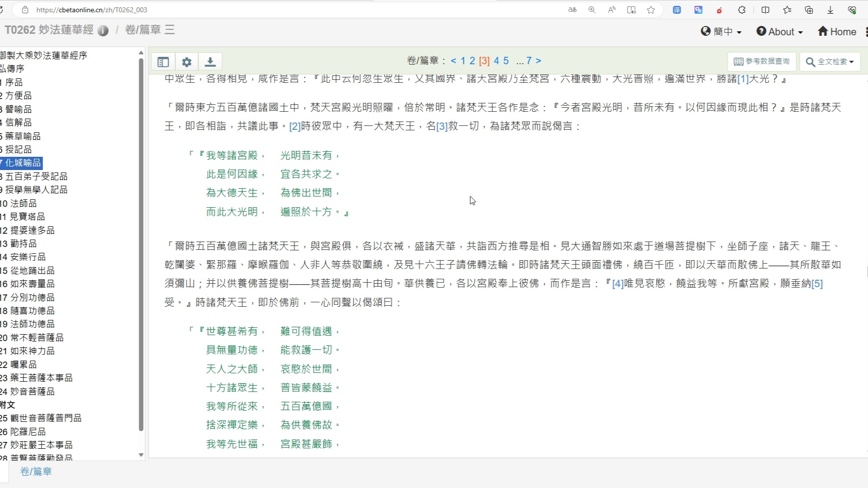The image size is (868, 488).
Task: Open browser collections icon
Action: [809, 10]
